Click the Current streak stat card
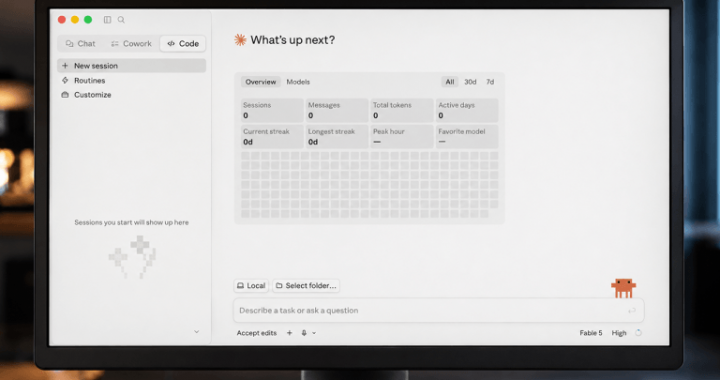Viewport: 720px width, 380px height. [272, 136]
